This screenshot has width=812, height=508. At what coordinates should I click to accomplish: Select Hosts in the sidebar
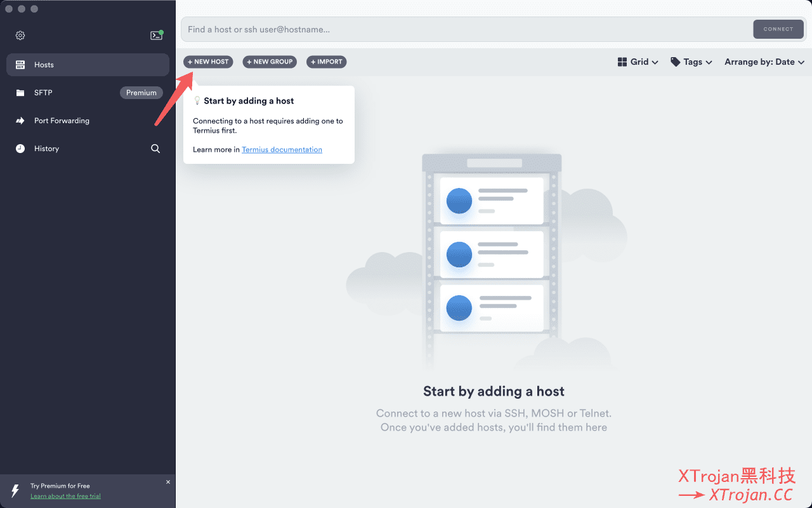[88, 65]
